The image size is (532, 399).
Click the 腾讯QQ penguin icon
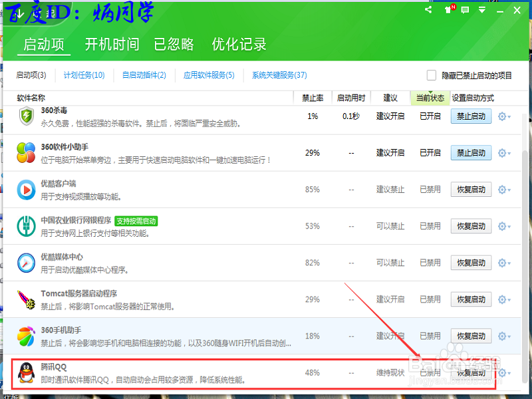(x=25, y=372)
